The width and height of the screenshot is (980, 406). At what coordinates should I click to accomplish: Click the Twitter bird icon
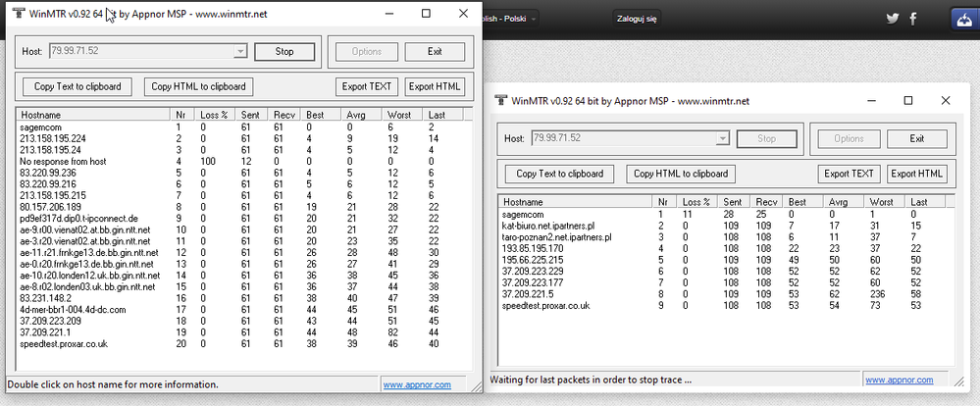[x=893, y=19]
